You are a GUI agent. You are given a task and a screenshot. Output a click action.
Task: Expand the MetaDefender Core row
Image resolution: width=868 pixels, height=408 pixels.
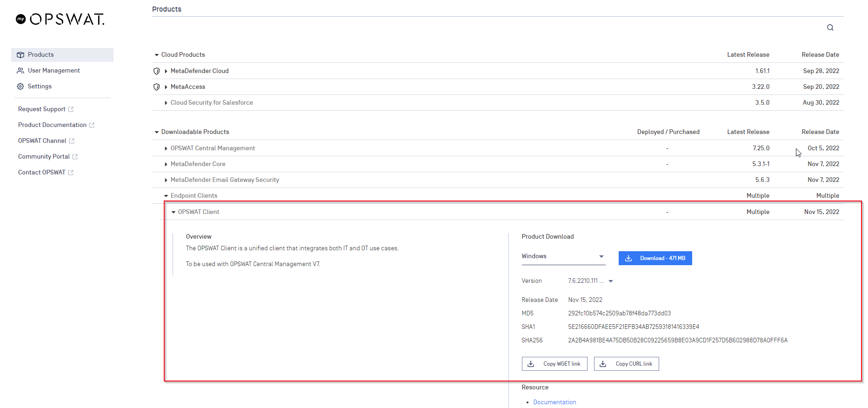pyautogui.click(x=166, y=164)
